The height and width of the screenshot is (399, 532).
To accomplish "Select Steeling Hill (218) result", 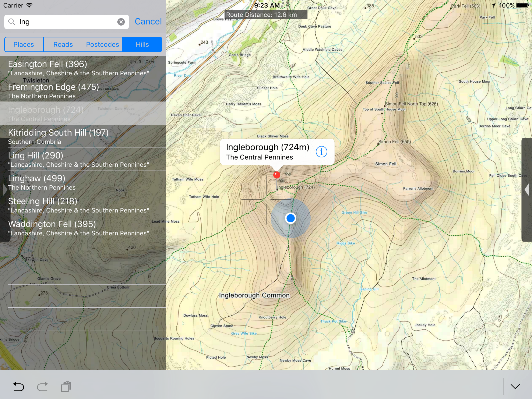I will tap(83, 205).
